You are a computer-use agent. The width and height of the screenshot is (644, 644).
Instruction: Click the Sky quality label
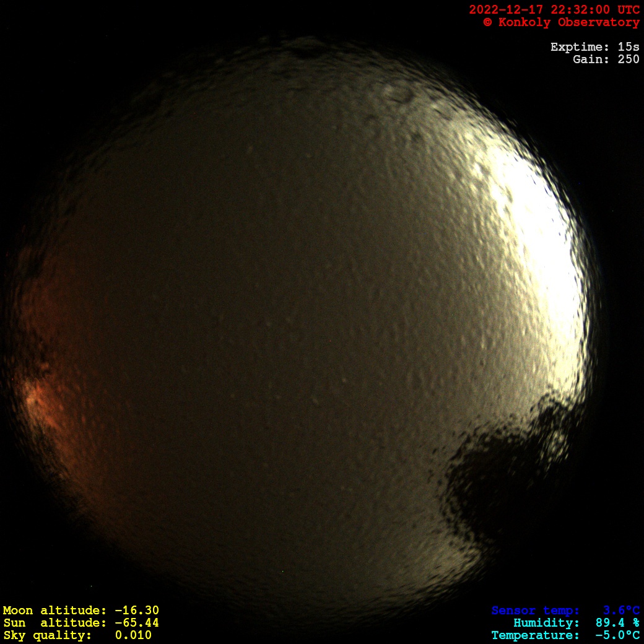click(x=48, y=635)
